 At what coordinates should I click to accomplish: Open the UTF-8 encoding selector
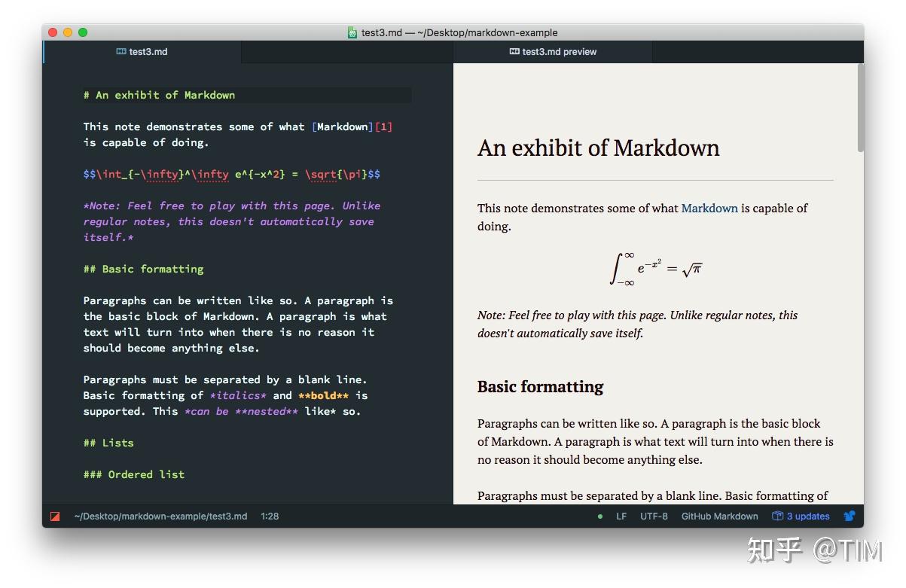tap(654, 516)
